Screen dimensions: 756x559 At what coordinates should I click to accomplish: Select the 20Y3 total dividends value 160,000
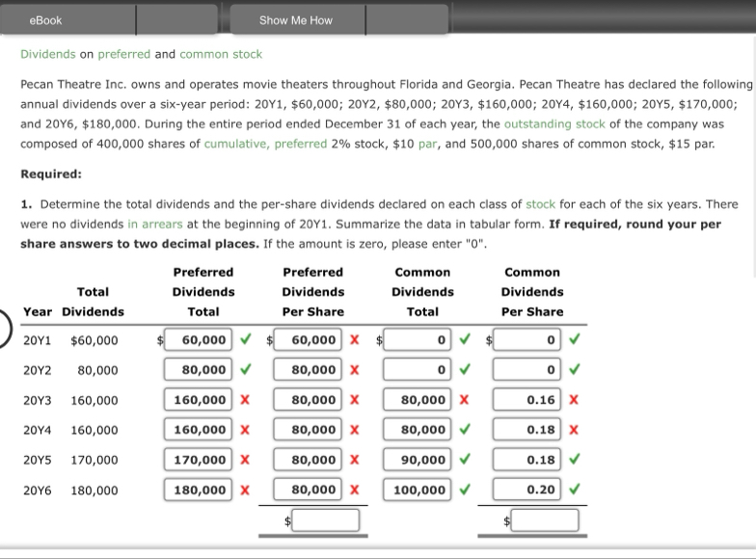pos(94,401)
